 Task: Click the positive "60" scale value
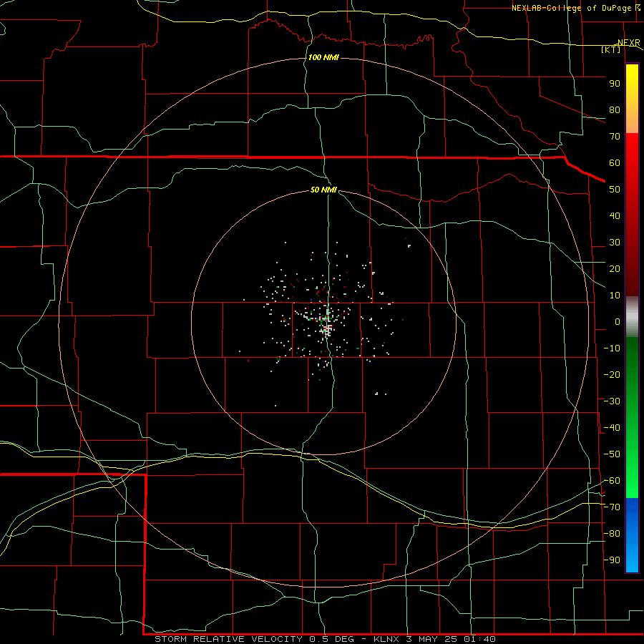coord(615,162)
